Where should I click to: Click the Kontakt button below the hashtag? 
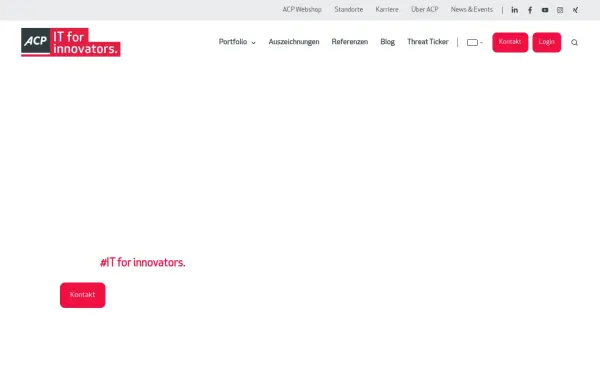pos(83,295)
